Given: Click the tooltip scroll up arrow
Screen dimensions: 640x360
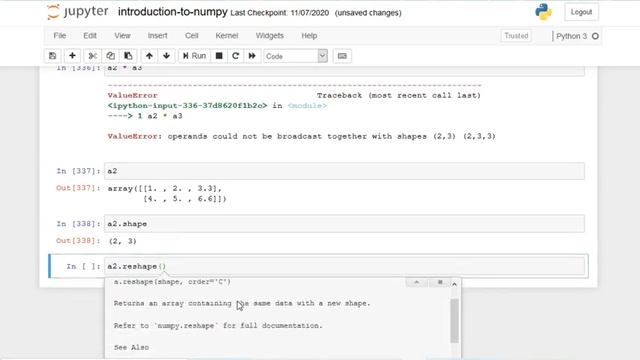Looking at the screenshot, I should (x=454, y=284).
